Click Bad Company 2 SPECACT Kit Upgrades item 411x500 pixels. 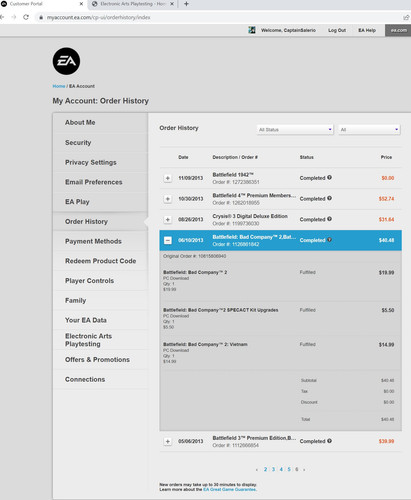[220, 310]
